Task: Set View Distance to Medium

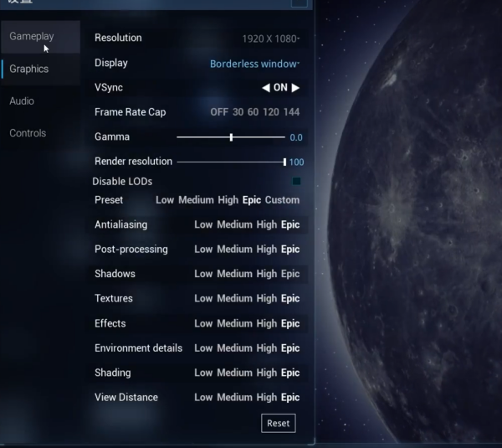Action: click(x=234, y=398)
